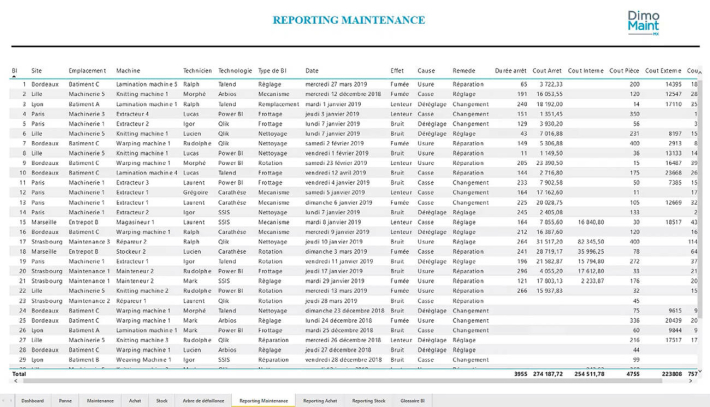Image resolution: width=710 pixels, height=407 pixels.
Task: Sort table by Site column header
Action: tap(36, 71)
